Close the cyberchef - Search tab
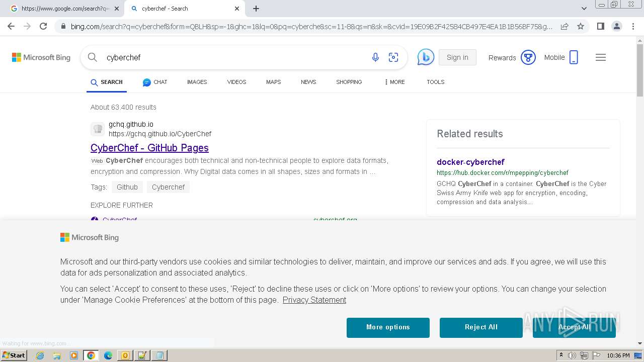Screen dimensions: 644x362 (x=237, y=9)
